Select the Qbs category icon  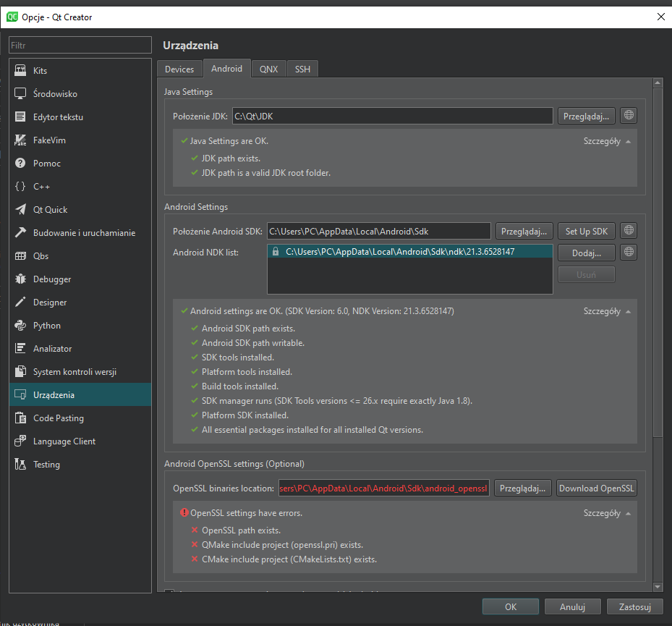[x=20, y=255]
